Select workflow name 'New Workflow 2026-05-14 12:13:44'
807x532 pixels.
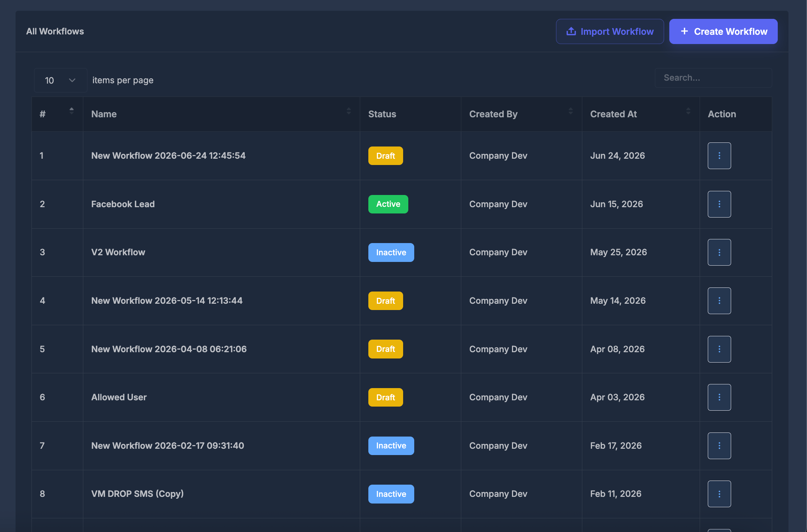coord(167,301)
